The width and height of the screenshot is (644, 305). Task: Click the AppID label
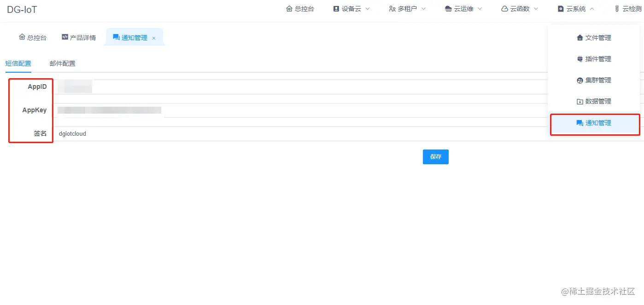(x=37, y=87)
